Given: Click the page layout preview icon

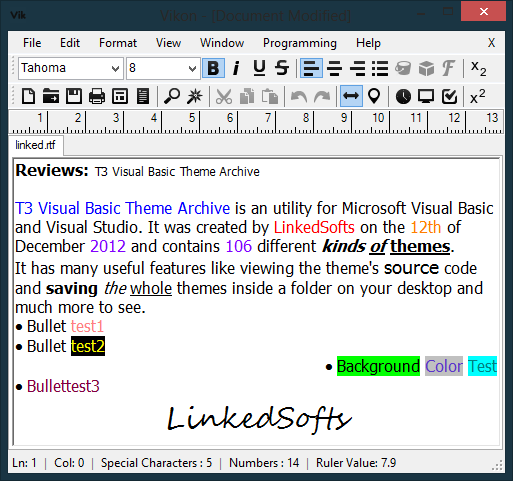Looking at the screenshot, I should (x=120, y=96).
